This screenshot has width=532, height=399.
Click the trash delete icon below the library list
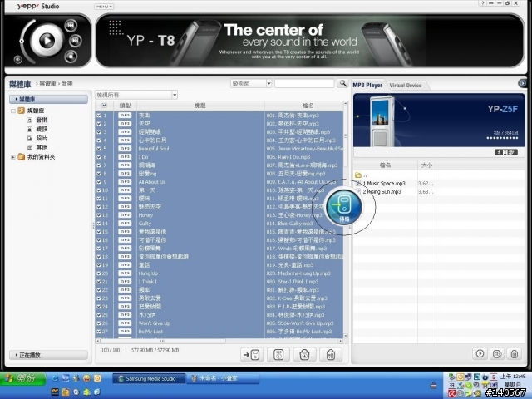[331, 355]
